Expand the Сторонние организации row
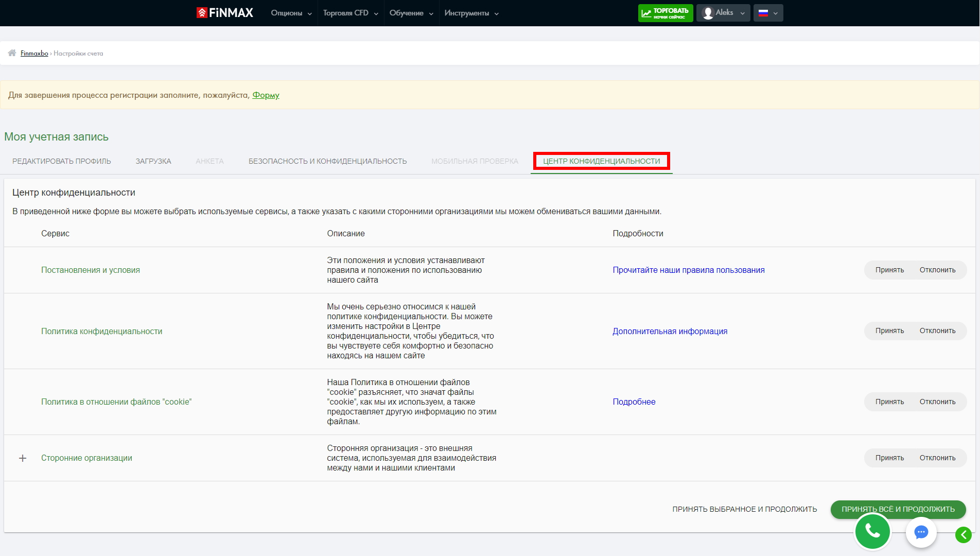Screen dimensions: 980x556 23,458
